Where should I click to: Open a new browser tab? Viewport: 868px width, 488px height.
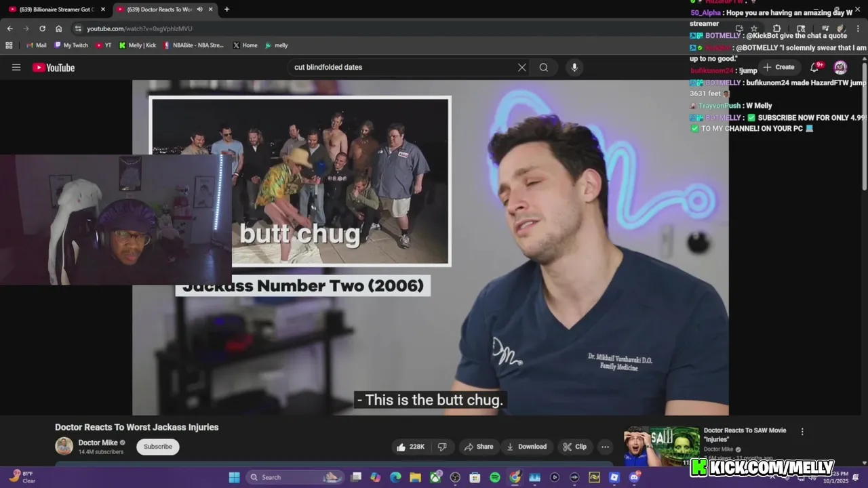point(226,9)
